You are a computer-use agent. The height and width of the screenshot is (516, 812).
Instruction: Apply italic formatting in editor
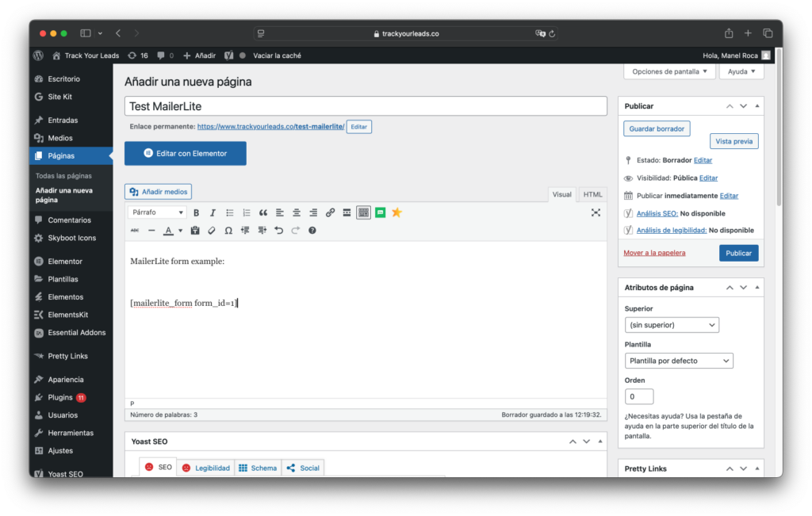[x=213, y=212]
